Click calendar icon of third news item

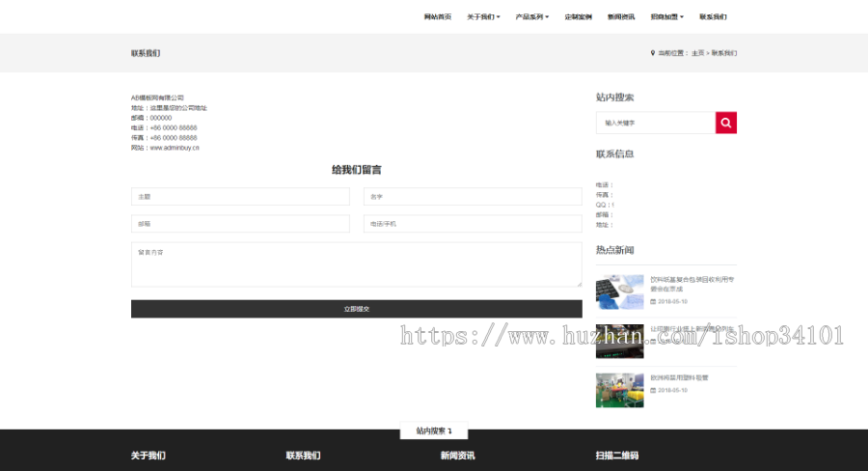tap(653, 390)
